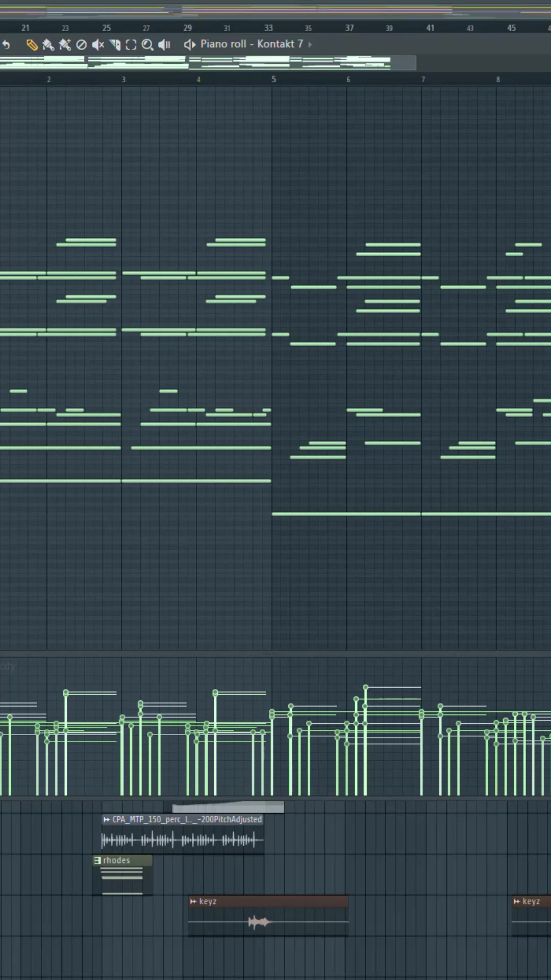The image size is (551, 980).
Task: Select the CPA_MTP_150_perc audio clip
Action: (183, 833)
